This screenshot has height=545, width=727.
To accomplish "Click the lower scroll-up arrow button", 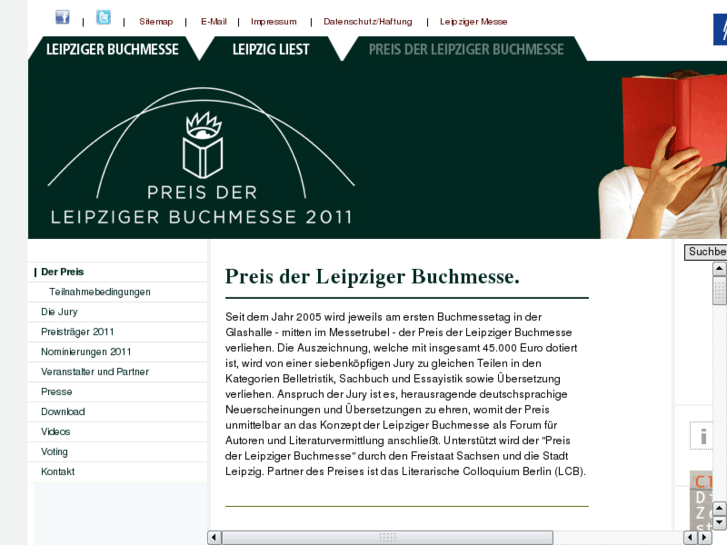I will (x=719, y=508).
